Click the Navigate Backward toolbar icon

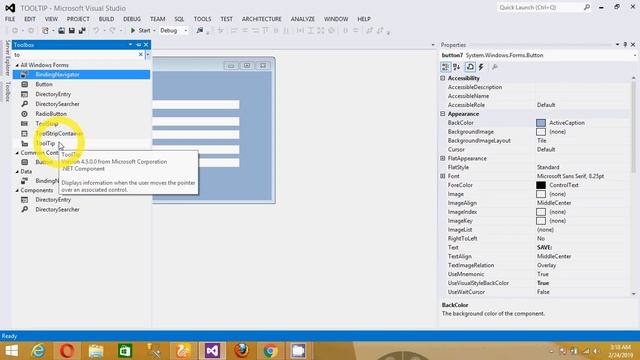pos(15,31)
